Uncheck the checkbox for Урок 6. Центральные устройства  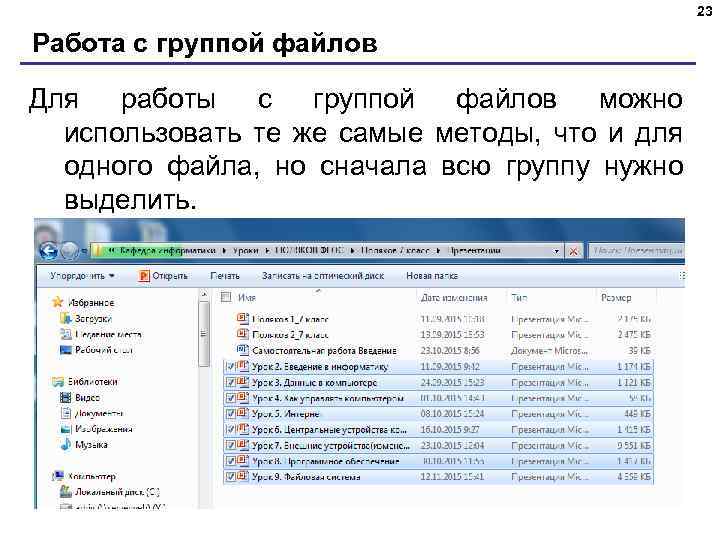231,430
